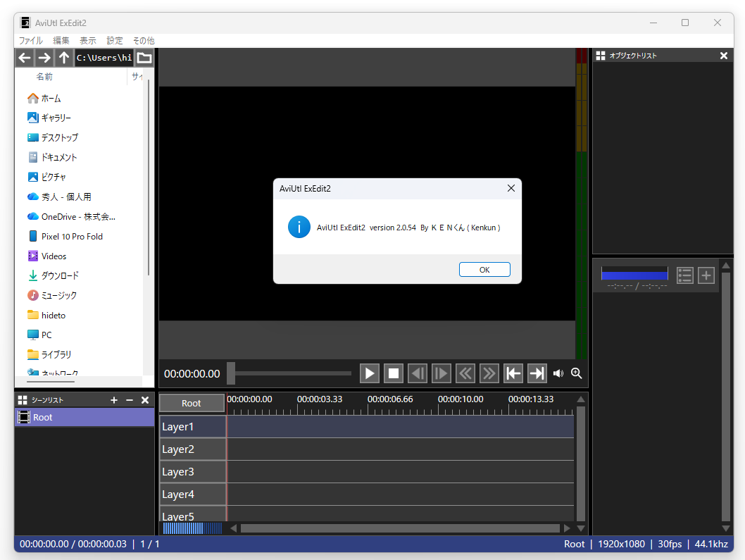Open ギャラリー in the file browser
Viewport: 745px width, 560px height.
(x=49, y=118)
